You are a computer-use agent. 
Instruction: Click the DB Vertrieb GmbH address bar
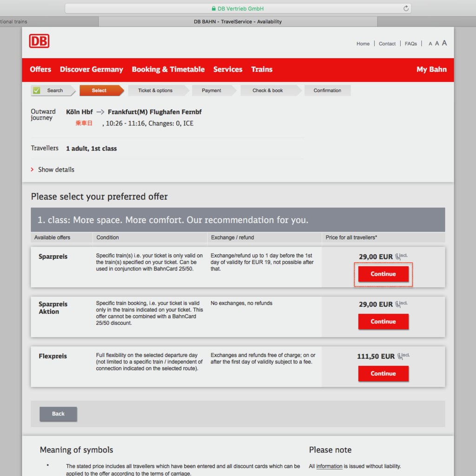pyautogui.click(x=238, y=8)
